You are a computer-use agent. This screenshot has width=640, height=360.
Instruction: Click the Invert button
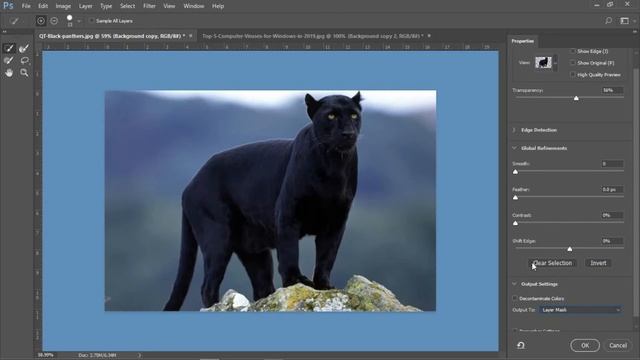point(598,263)
